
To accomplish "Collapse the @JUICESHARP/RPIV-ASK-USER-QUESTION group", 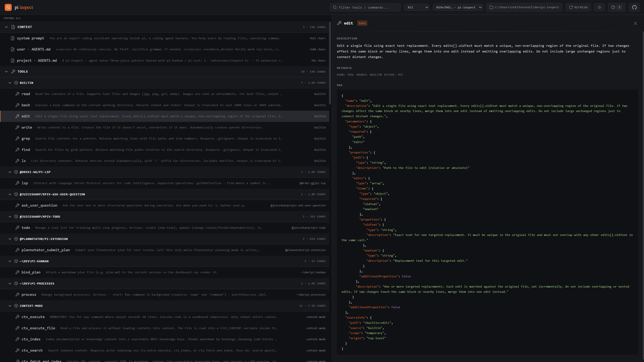I will [x=10, y=194].
